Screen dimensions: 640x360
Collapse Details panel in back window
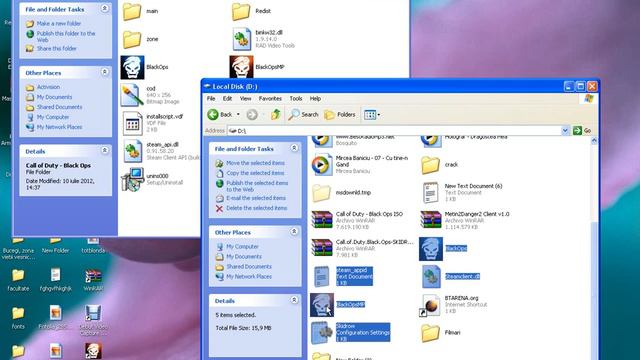[104, 151]
